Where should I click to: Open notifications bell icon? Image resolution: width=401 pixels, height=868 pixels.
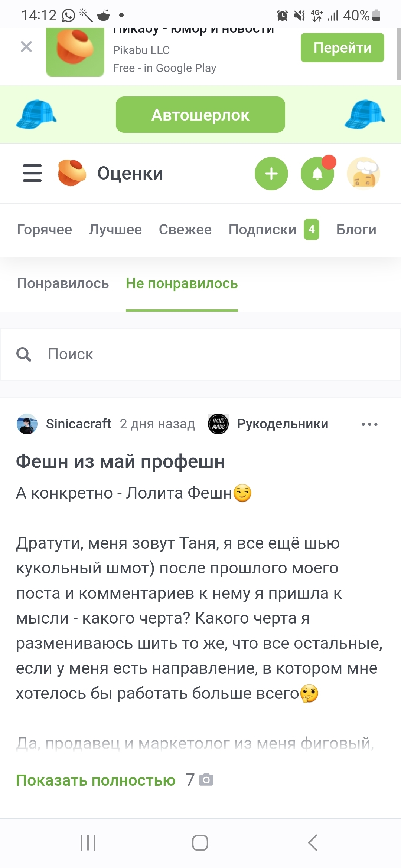tap(317, 174)
